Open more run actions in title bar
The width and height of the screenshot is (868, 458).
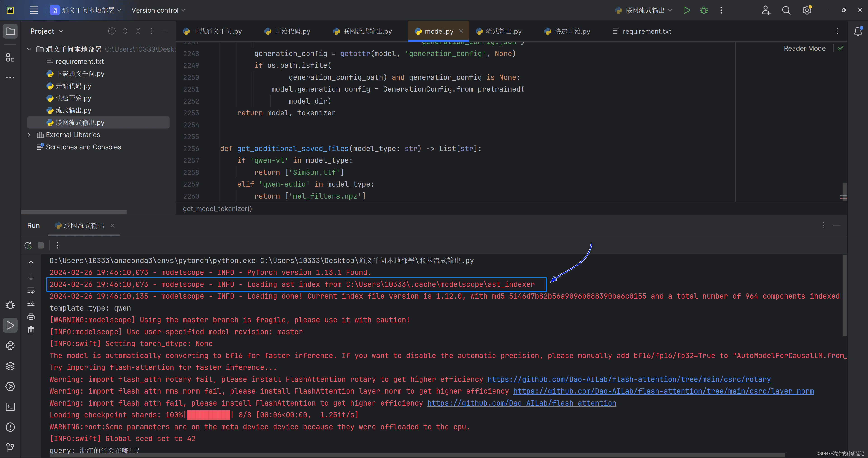[x=721, y=10]
